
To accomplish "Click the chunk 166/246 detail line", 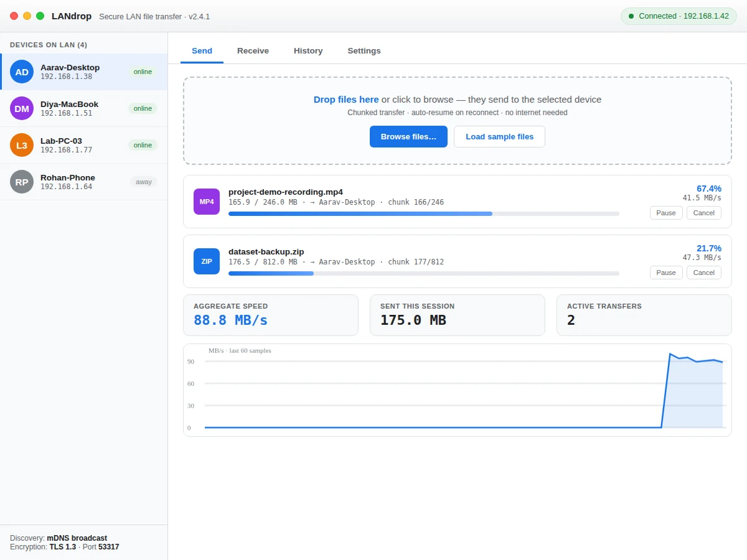I will pos(336,202).
